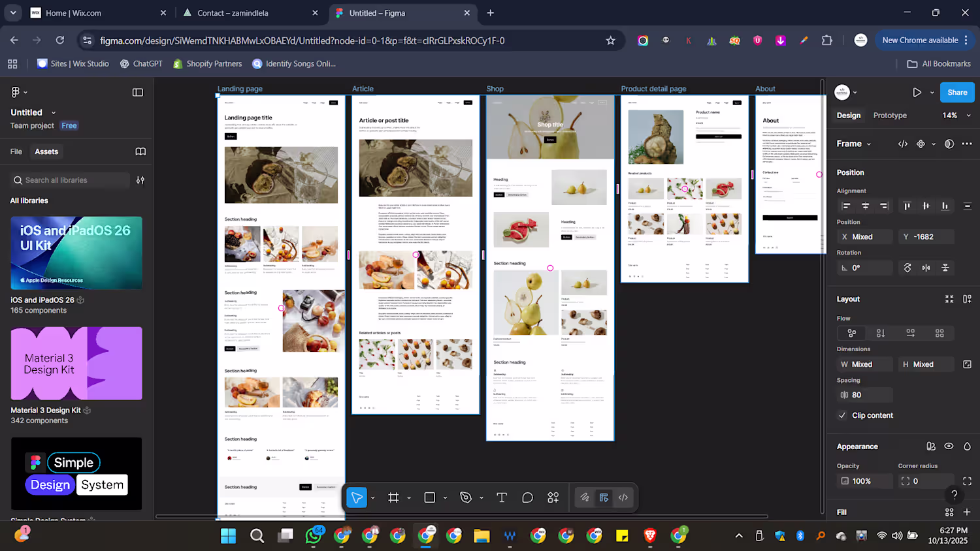Open present options arrow beside play
This screenshot has width=980, height=551.
tap(932, 93)
